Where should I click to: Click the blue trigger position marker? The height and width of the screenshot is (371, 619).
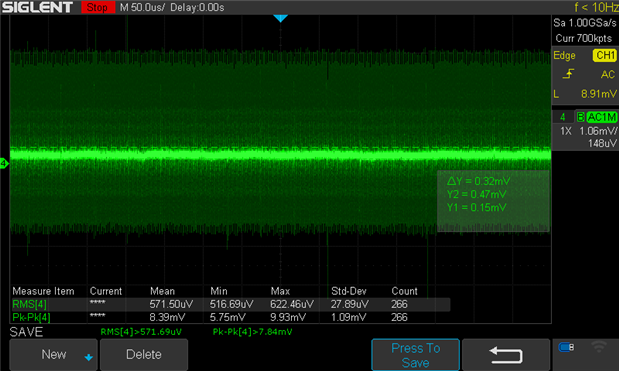pos(280,18)
